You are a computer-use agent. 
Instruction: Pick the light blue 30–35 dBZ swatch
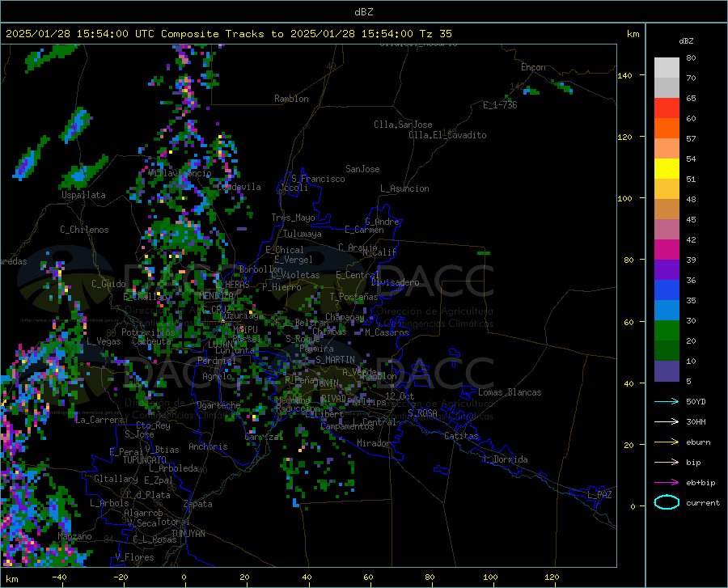[x=667, y=311]
